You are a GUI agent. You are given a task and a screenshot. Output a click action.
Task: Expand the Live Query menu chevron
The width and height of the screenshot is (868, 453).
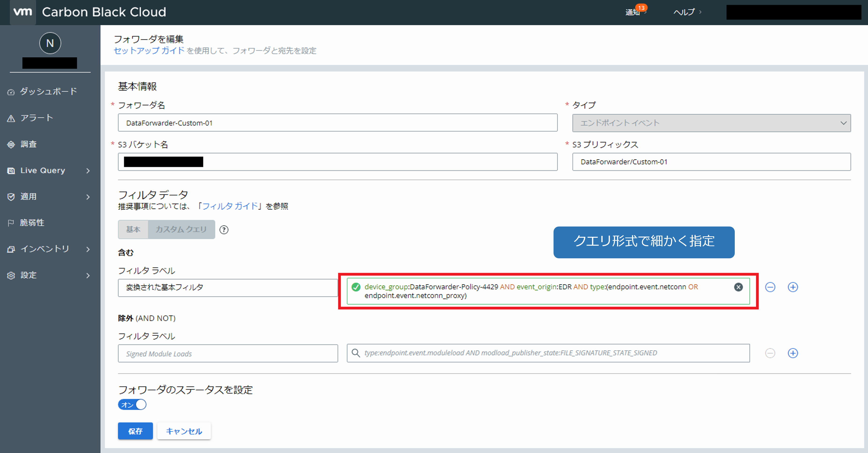pyautogui.click(x=88, y=171)
